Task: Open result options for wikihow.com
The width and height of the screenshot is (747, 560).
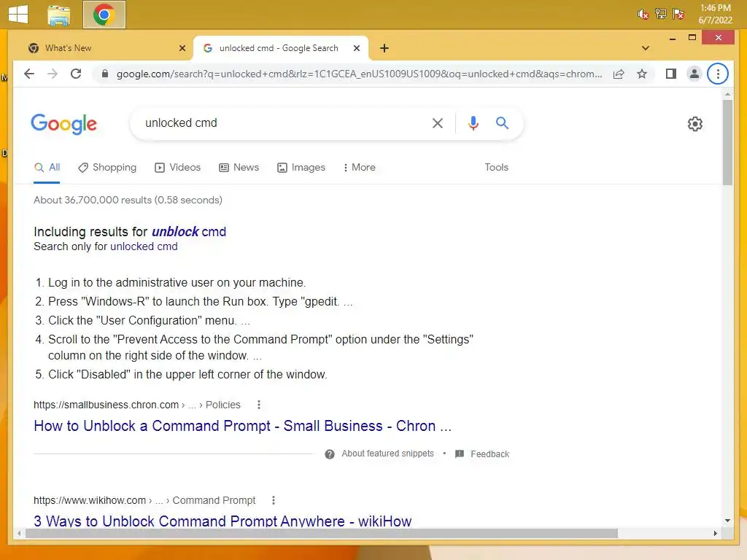Action: point(273,500)
